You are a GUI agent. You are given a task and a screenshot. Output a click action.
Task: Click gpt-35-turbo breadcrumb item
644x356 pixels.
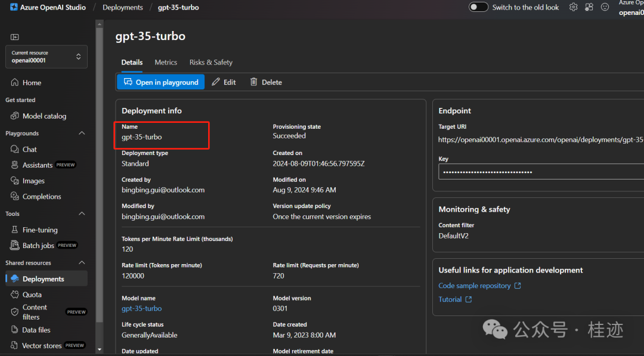point(178,7)
